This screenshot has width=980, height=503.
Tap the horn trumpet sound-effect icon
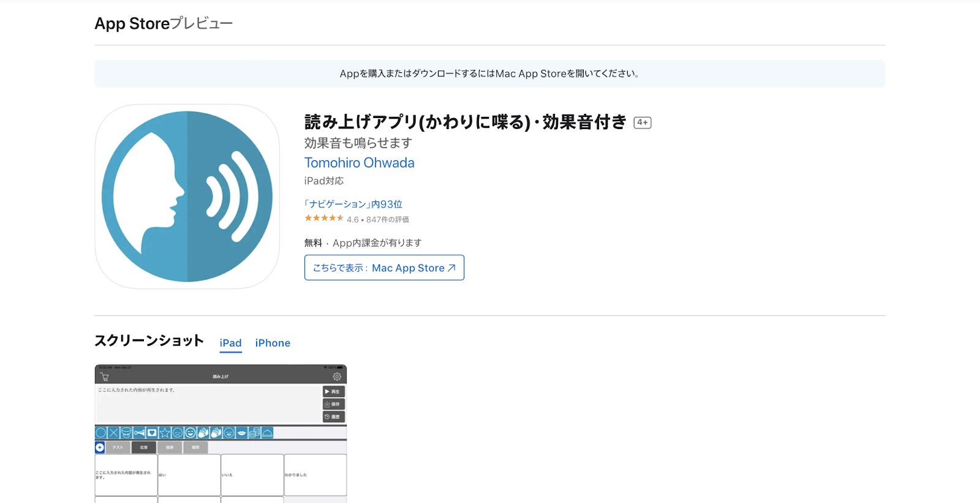coord(140,433)
